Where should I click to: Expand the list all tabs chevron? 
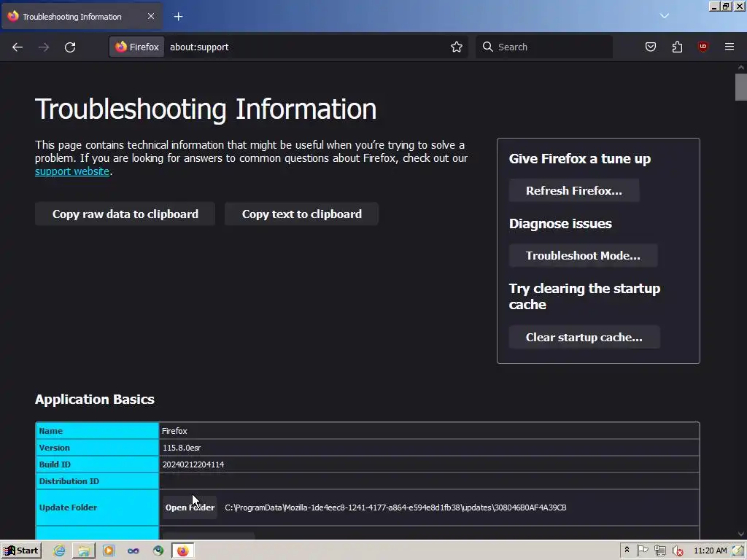pyautogui.click(x=665, y=16)
